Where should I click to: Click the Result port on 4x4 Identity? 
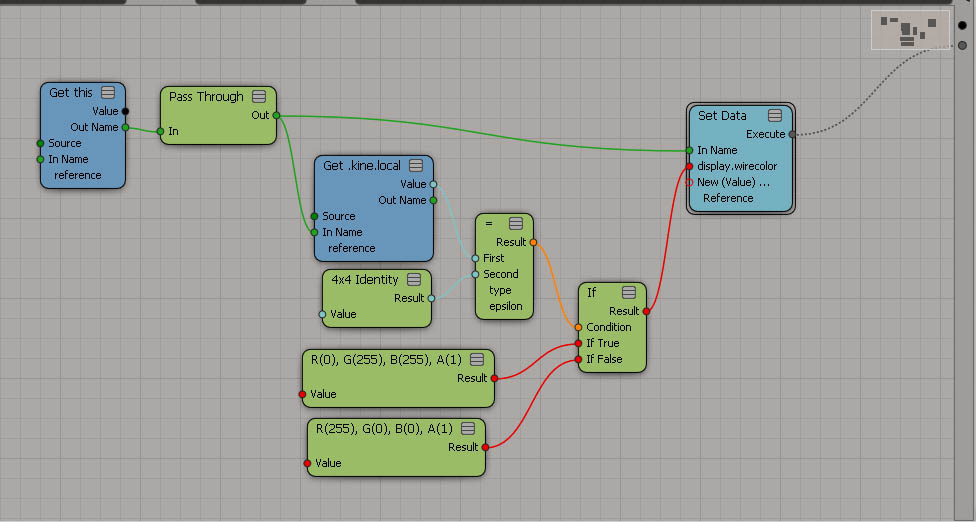coord(431,298)
